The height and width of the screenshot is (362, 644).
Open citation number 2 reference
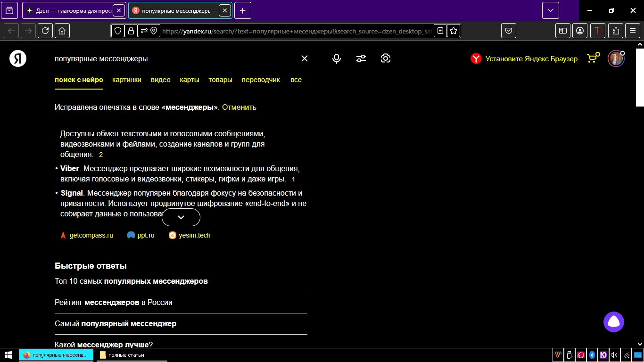click(x=101, y=155)
